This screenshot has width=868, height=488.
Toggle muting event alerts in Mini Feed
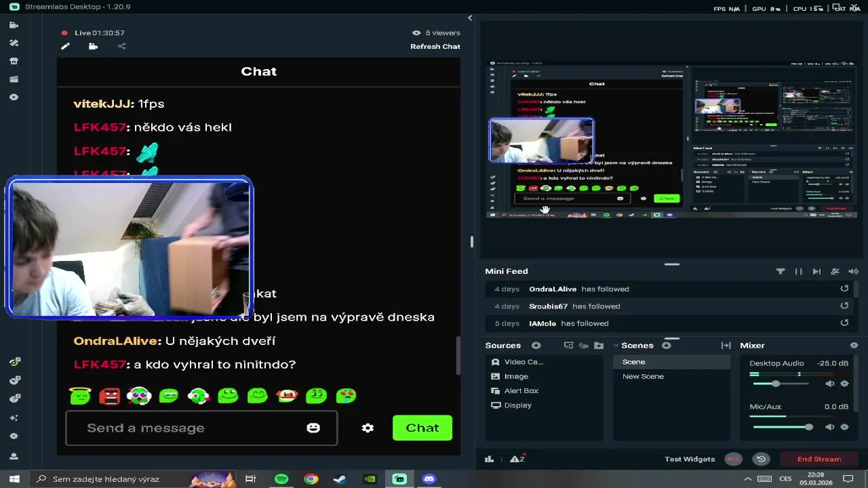835,271
